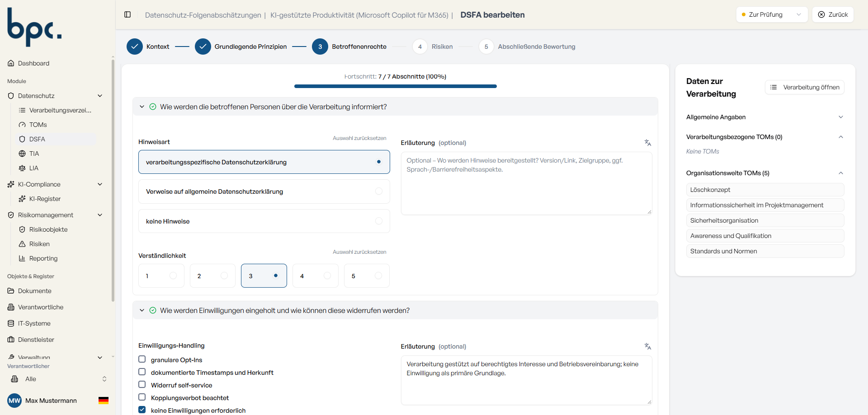Click translate icon for Einwilligung Erläuterung
The image size is (868, 415).
(x=648, y=346)
